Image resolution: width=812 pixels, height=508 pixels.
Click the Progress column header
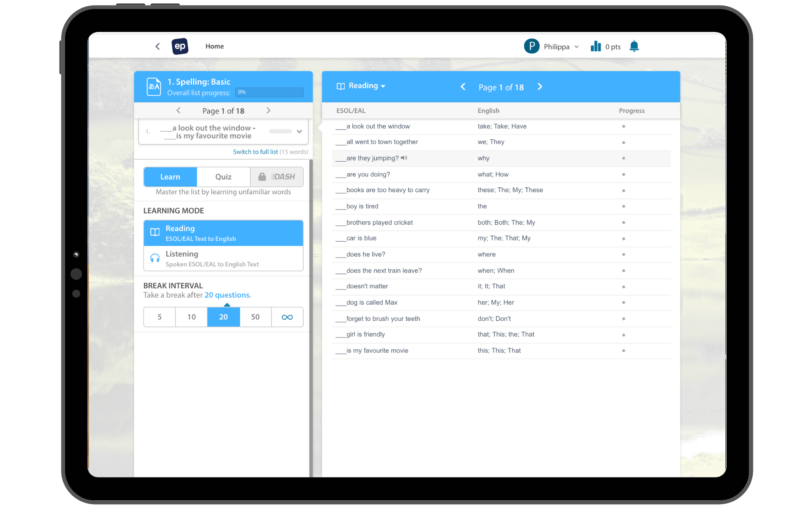(632, 111)
